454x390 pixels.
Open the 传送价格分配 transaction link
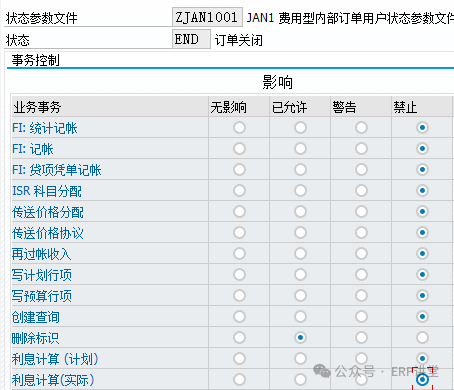(48, 212)
